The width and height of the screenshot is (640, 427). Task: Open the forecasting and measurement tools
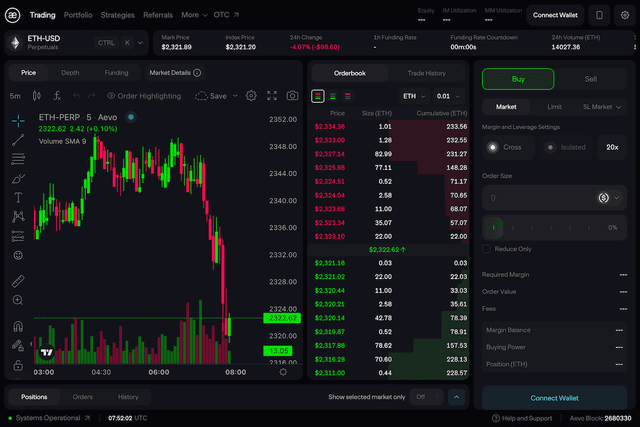coord(18,236)
